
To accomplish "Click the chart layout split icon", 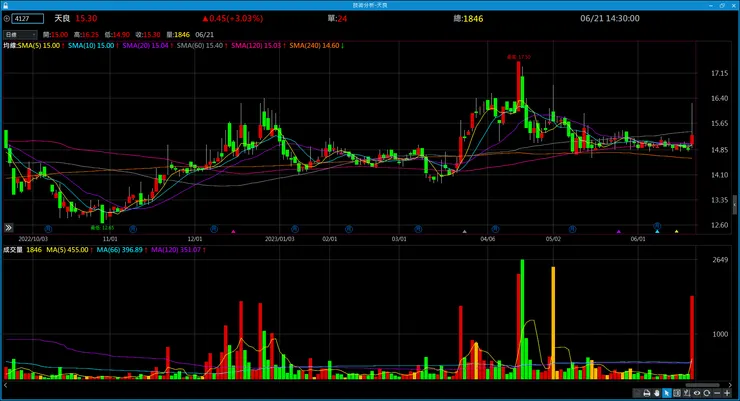I will (677, 393).
